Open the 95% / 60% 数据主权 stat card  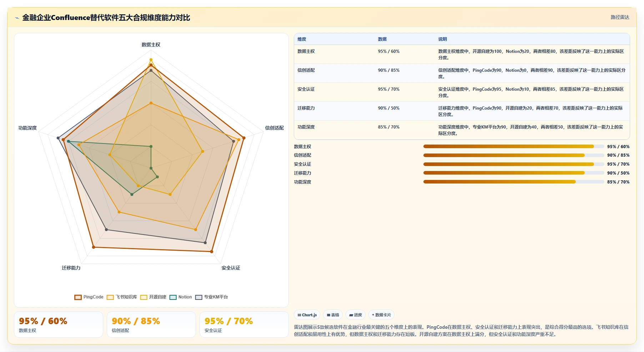[x=59, y=325]
